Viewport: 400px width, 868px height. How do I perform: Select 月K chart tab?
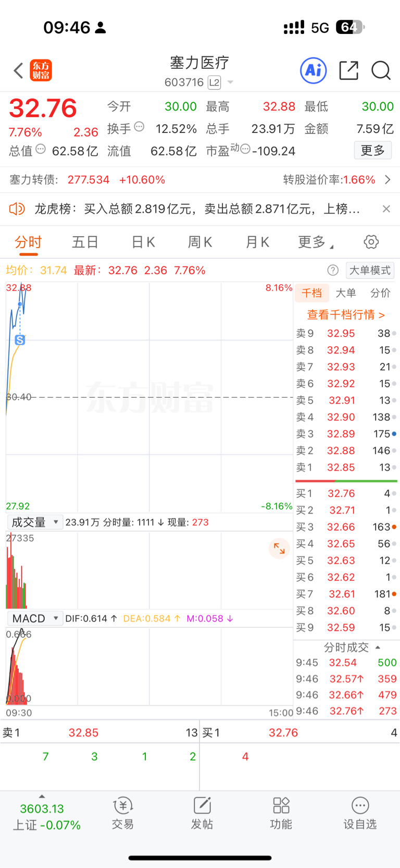tap(257, 242)
